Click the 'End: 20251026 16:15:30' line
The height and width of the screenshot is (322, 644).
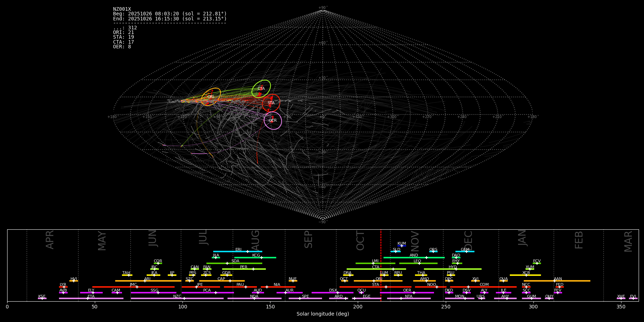point(170,19)
